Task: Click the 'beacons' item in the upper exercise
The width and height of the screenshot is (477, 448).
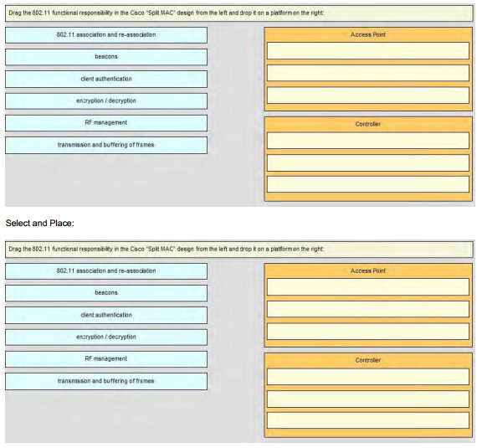Action: (106, 57)
